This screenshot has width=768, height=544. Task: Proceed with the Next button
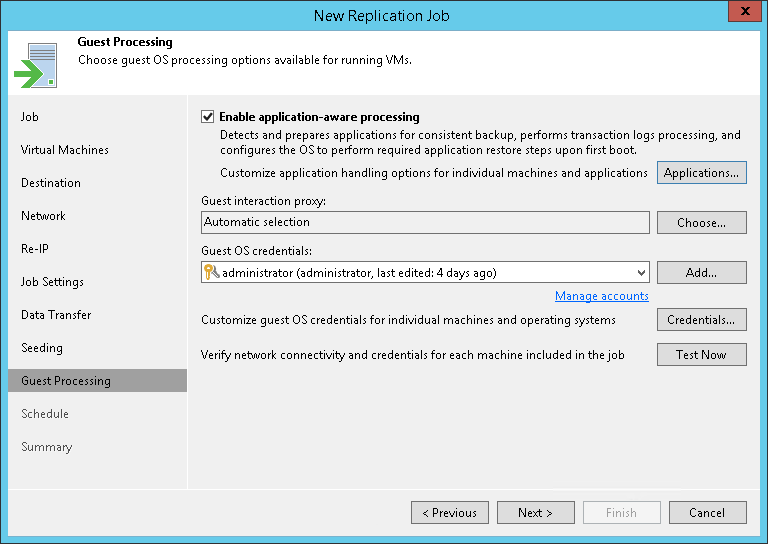tap(535, 512)
